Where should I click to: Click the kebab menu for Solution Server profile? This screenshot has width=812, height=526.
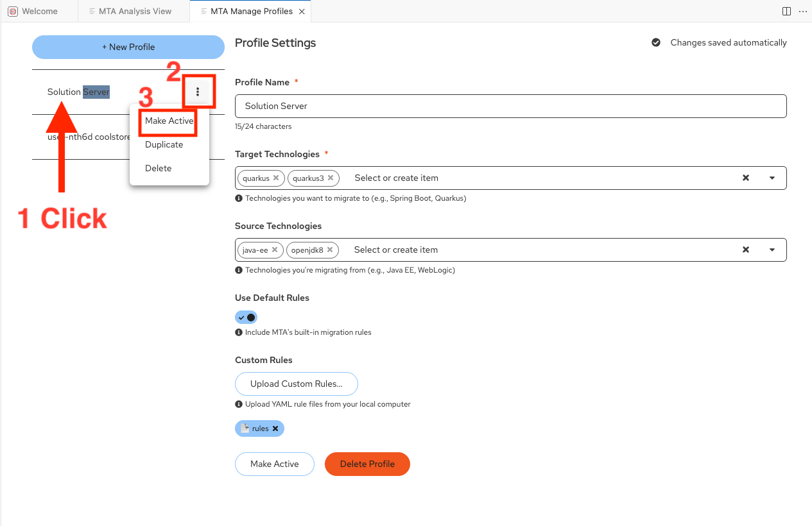[198, 92]
